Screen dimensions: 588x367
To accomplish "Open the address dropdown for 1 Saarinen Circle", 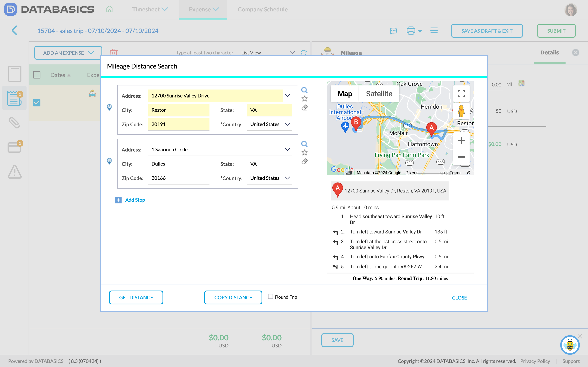I will pyautogui.click(x=287, y=149).
